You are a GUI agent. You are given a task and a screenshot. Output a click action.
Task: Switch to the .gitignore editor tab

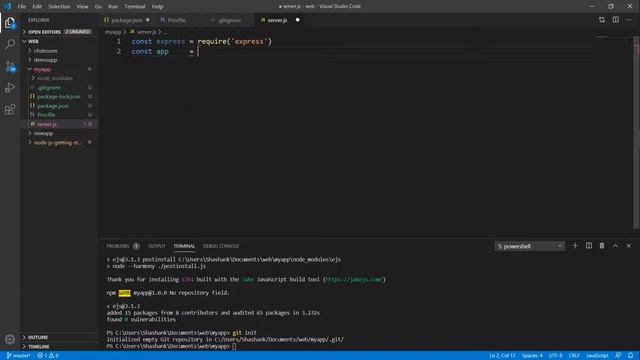click(x=229, y=20)
